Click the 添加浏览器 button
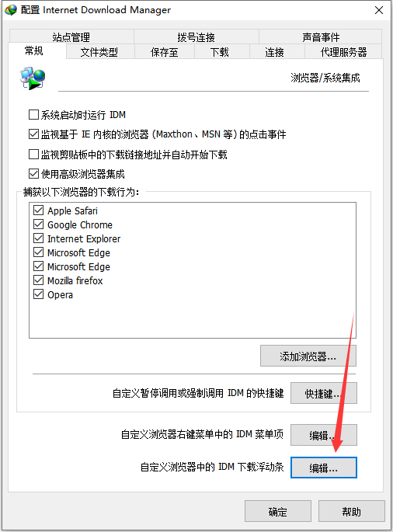This screenshot has width=393, height=532. click(x=308, y=356)
